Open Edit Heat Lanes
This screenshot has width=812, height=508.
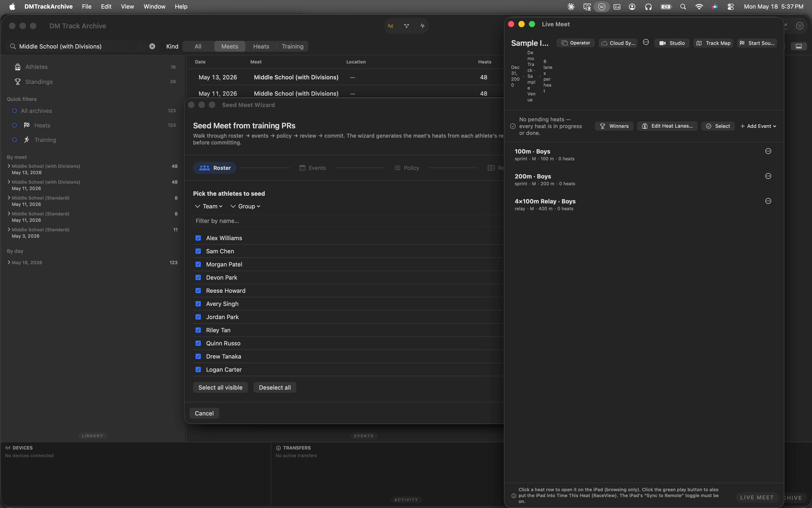tap(667, 126)
